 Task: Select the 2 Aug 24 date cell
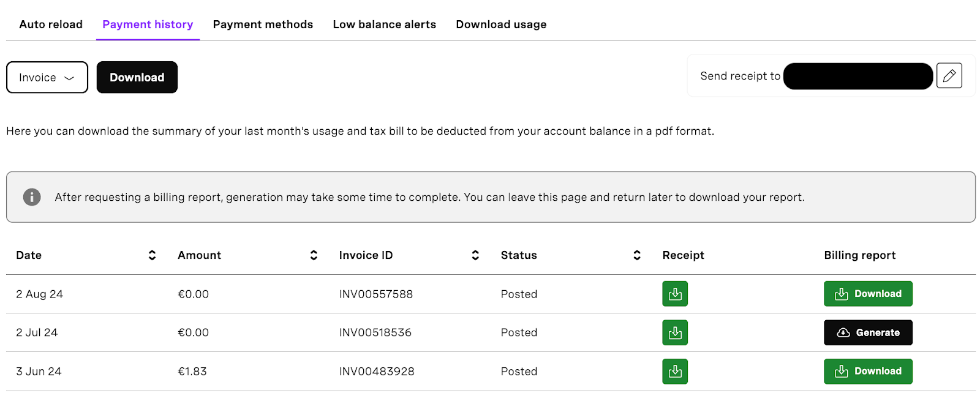click(40, 294)
